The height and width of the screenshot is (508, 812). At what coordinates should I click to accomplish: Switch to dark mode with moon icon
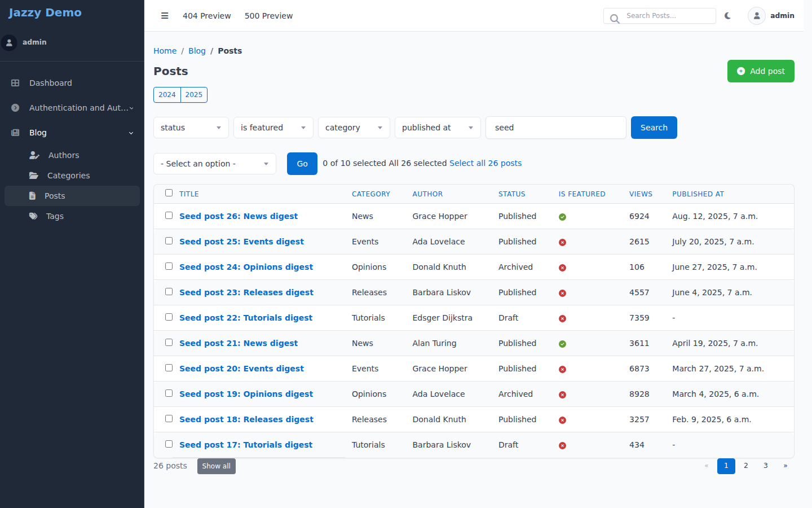click(x=727, y=16)
